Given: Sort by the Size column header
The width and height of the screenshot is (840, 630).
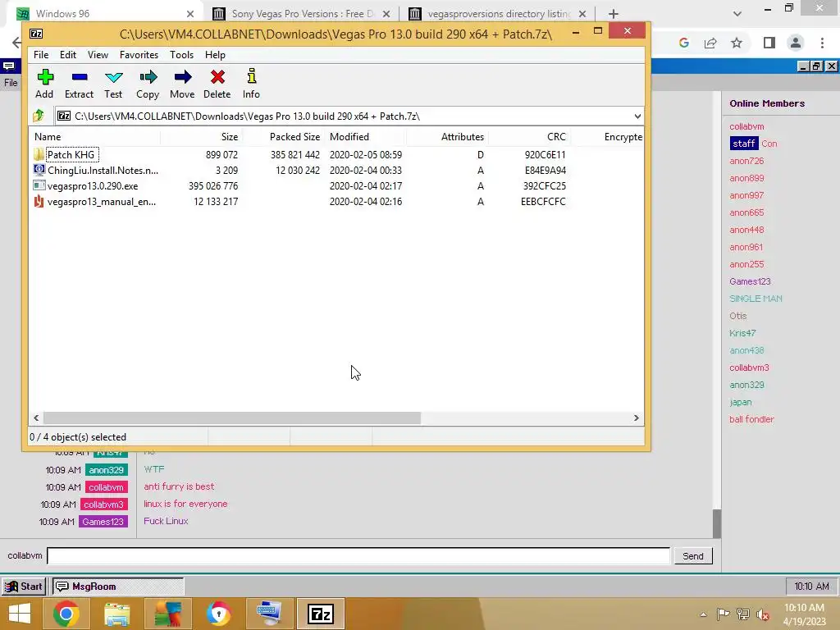Looking at the screenshot, I should pos(202,137).
